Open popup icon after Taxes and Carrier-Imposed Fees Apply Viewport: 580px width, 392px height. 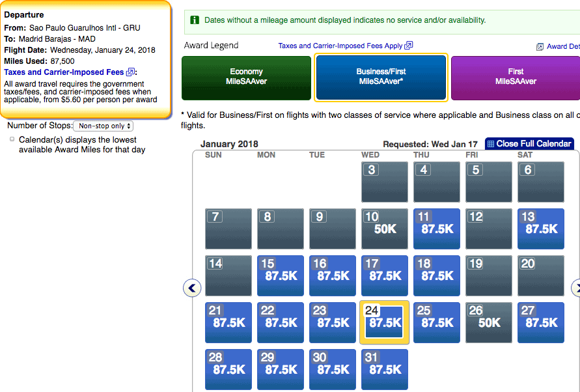pyautogui.click(x=408, y=46)
